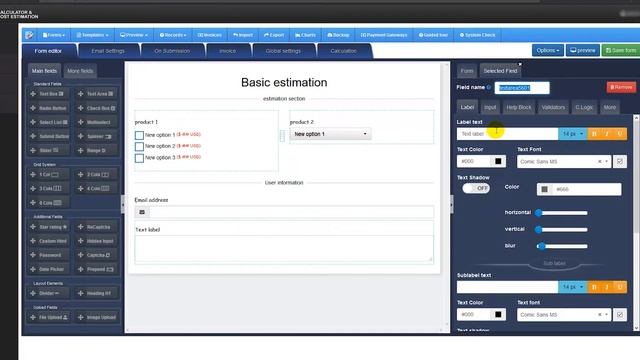Add a Custom Html field
The width and height of the screenshot is (640, 360).
pyautogui.click(x=49, y=241)
